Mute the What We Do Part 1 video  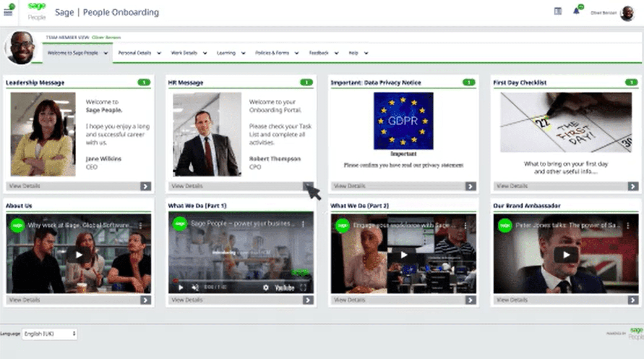(x=195, y=288)
